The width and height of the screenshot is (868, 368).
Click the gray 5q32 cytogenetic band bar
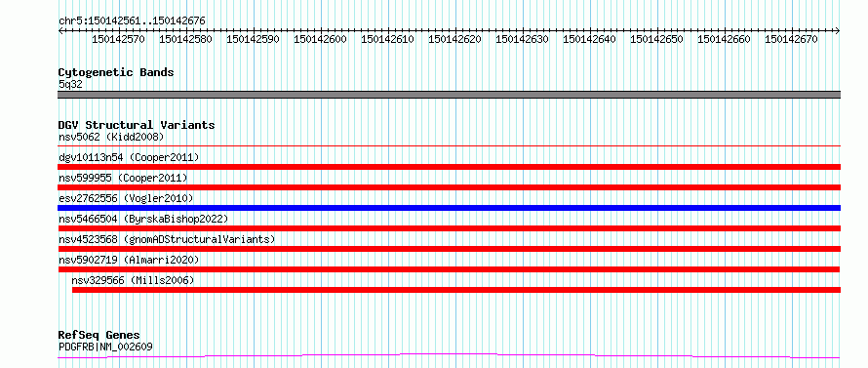tap(449, 95)
